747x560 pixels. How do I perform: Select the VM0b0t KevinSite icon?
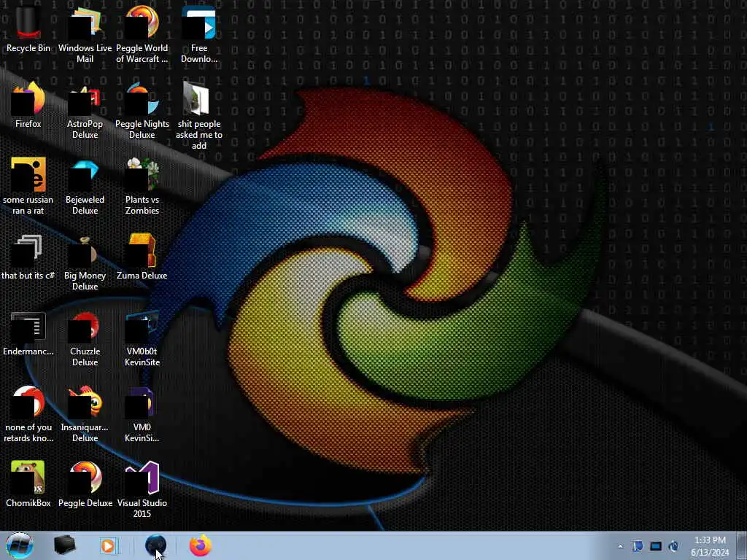click(x=142, y=338)
